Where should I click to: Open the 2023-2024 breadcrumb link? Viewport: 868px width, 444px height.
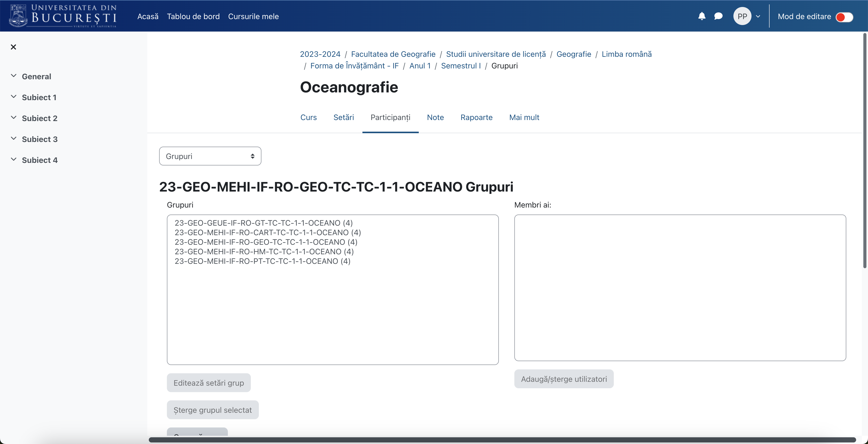(320, 54)
